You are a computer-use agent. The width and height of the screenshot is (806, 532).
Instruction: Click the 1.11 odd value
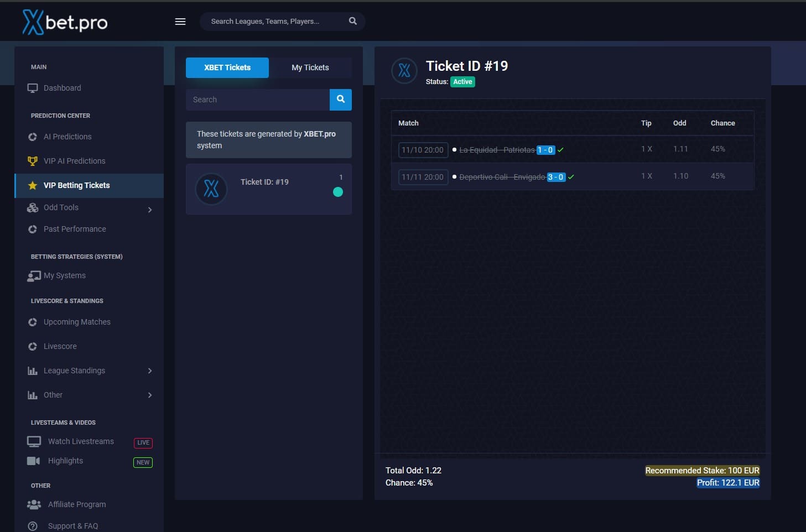click(x=680, y=149)
